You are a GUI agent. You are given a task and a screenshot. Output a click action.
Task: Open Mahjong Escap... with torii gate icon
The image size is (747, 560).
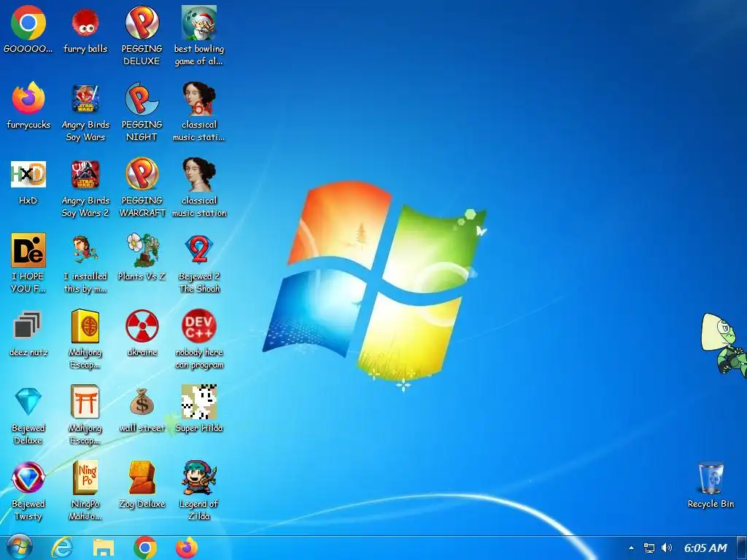pos(85,402)
